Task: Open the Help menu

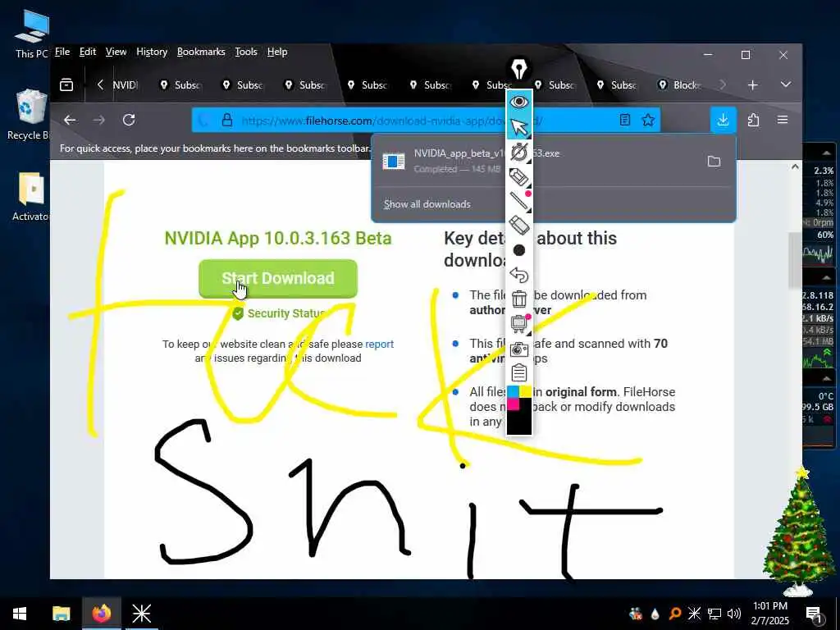Action: tap(277, 52)
